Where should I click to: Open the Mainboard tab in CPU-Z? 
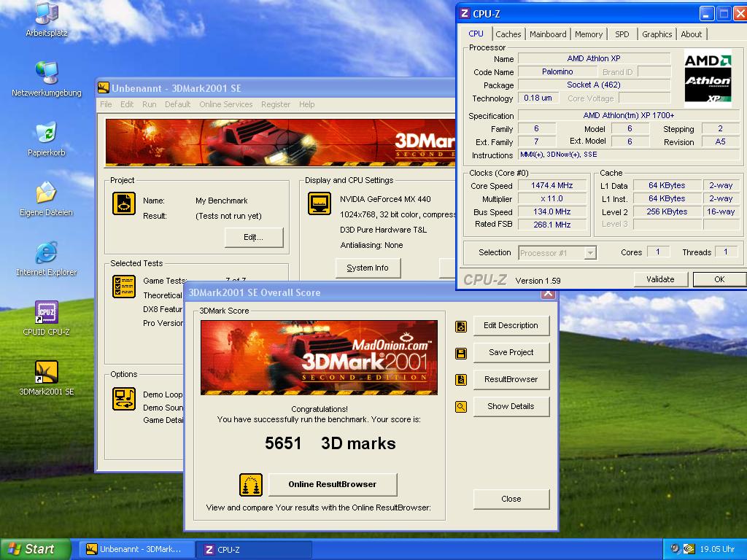coord(548,34)
